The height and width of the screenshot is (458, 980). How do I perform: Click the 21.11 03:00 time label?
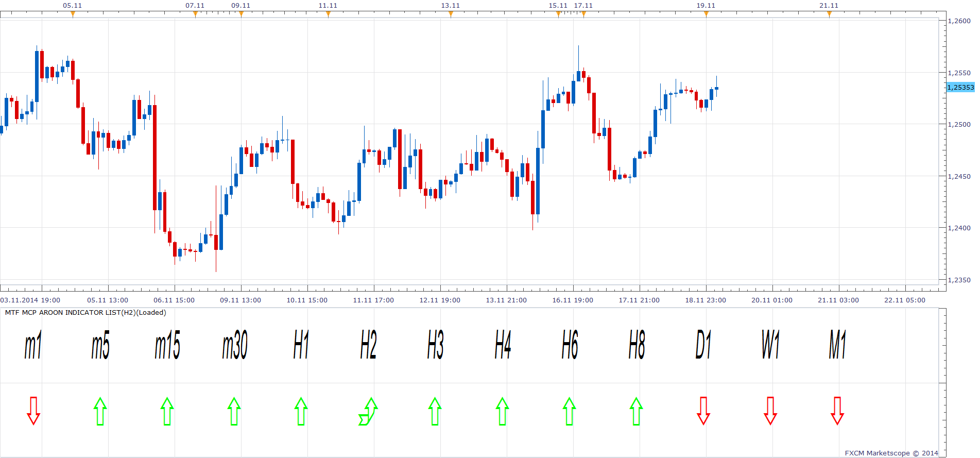tap(838, 300)
